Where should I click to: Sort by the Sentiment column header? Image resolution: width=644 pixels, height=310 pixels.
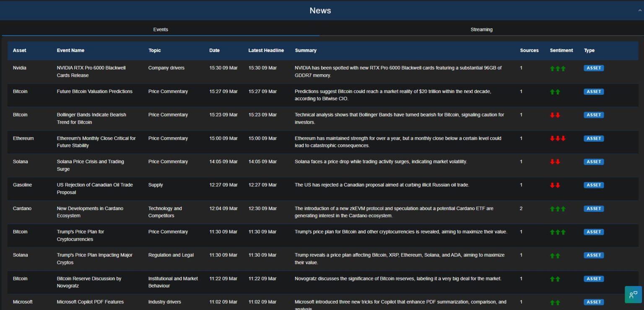click(561, 50)
